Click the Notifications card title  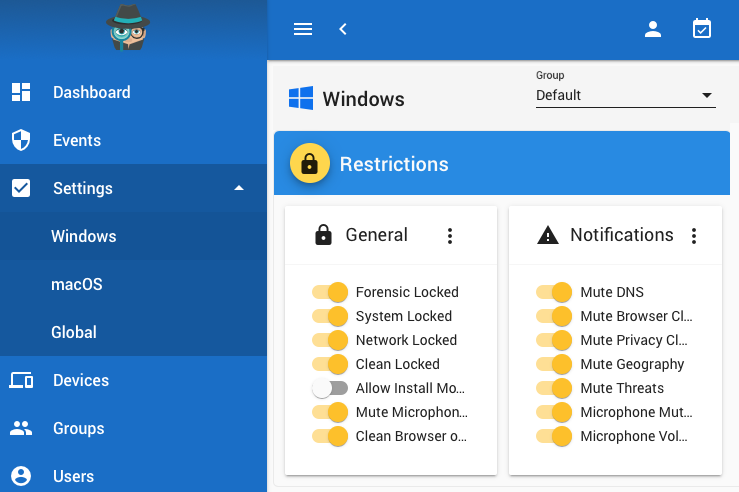click(x=622, y=235)
